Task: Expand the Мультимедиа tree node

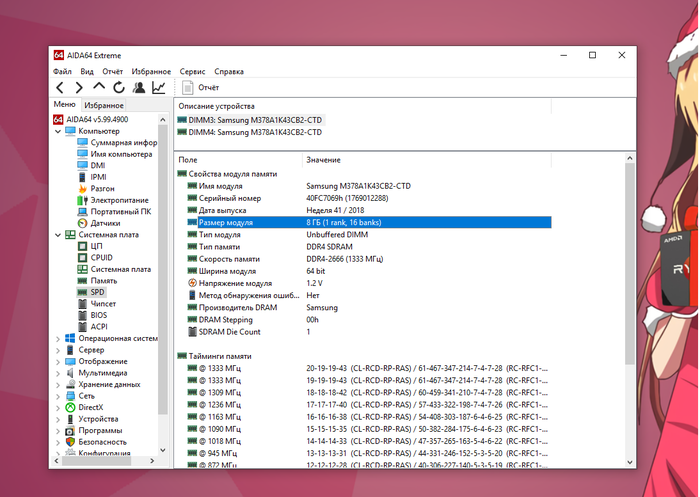Action: pos(57,373)
